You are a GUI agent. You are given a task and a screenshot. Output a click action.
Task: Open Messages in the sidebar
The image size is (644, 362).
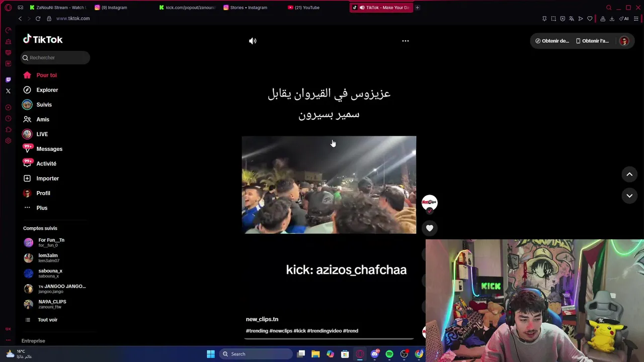point(43,149)
